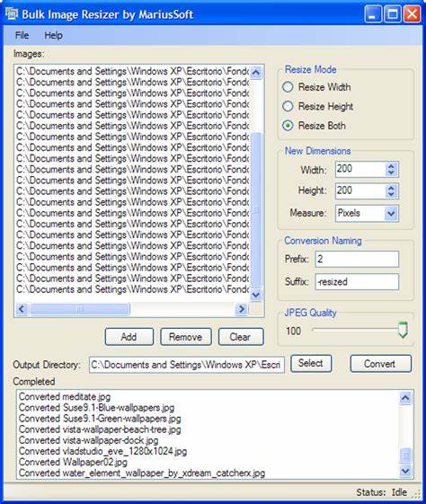Minimize the Bulk Image Resizer window

click(x=373, y=14)
